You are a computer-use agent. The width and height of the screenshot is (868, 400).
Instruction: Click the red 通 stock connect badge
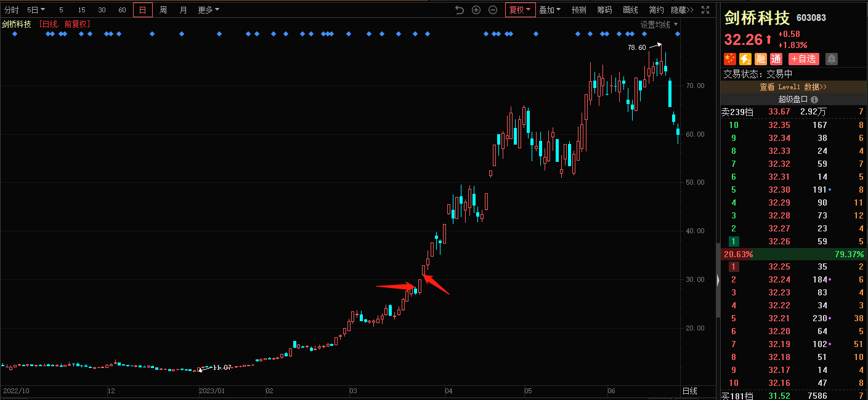coord(776,59)
